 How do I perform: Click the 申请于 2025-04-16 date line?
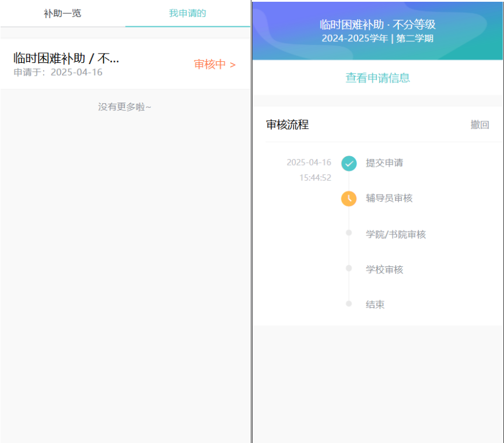coord(58,72)
